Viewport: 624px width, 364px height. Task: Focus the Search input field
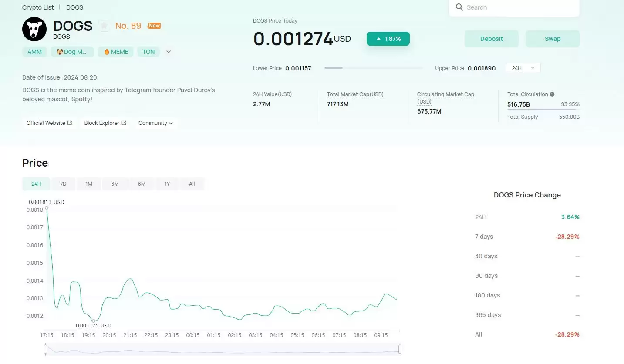[x=518, y=7]
